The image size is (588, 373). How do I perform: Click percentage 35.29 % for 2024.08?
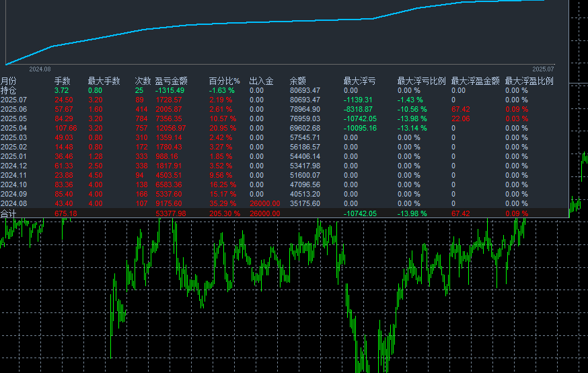point(223,203)
